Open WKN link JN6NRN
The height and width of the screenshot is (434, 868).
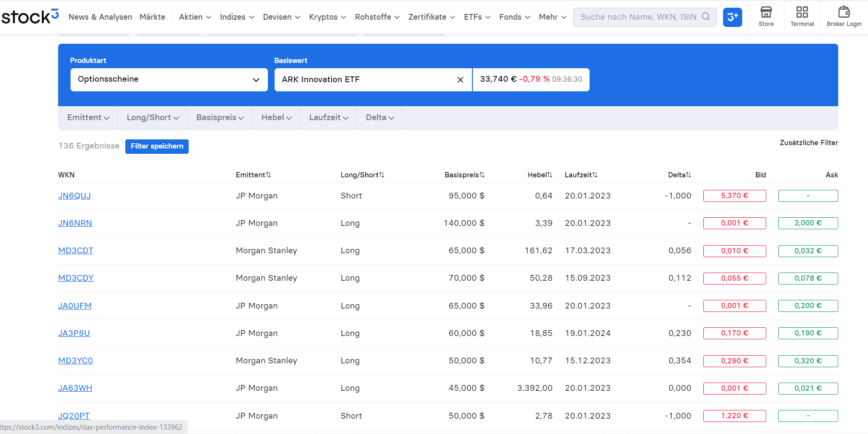click(75, 223)
